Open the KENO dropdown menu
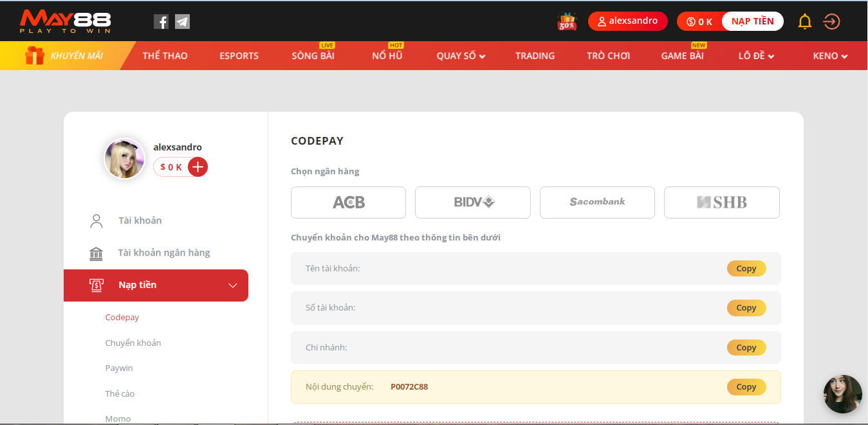Viewport: 868px width, 425px height. [x=829, y=55]
